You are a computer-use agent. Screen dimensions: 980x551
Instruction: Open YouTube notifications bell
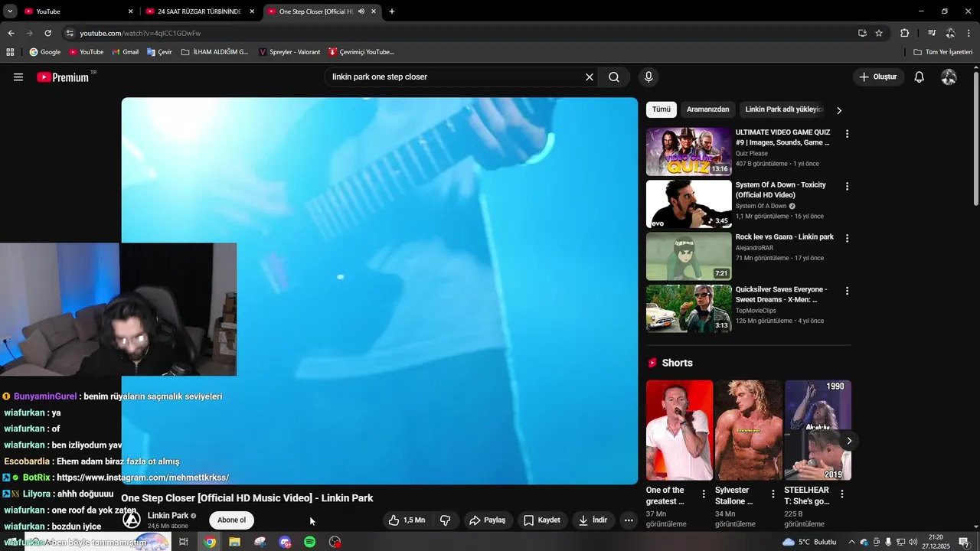[x=920, y=77]
